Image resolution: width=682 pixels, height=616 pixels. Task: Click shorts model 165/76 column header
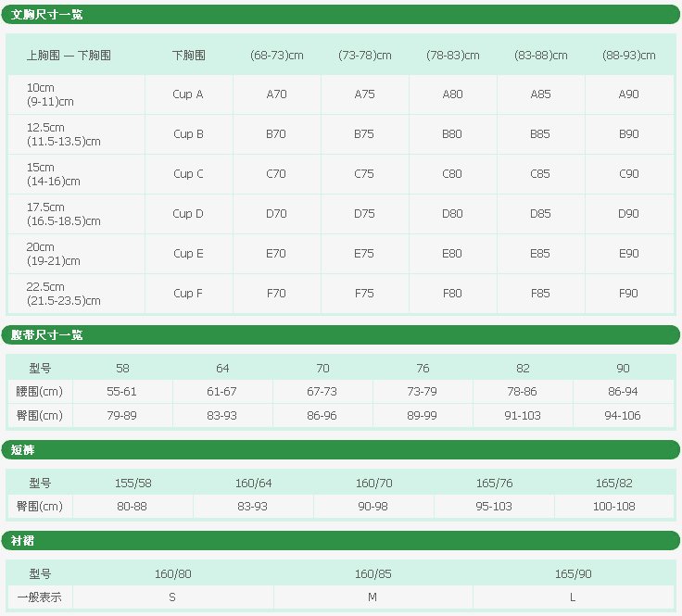(x=494, y=483)
